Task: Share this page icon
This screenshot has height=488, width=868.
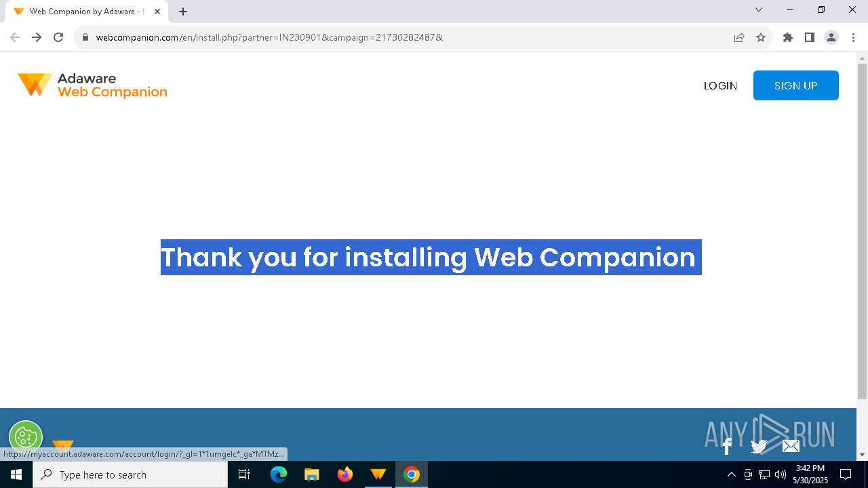Action: tap(739, 37)
